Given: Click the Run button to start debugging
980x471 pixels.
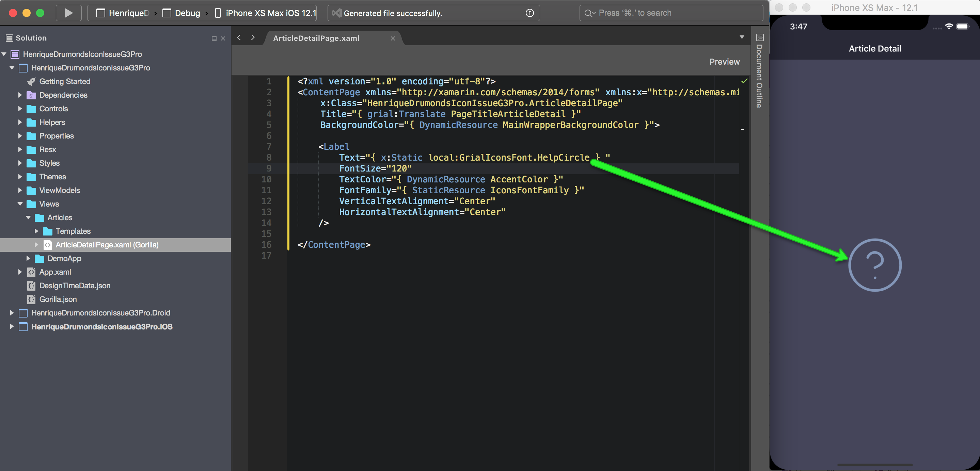Looking at the screenshot, I should [68, 13].
